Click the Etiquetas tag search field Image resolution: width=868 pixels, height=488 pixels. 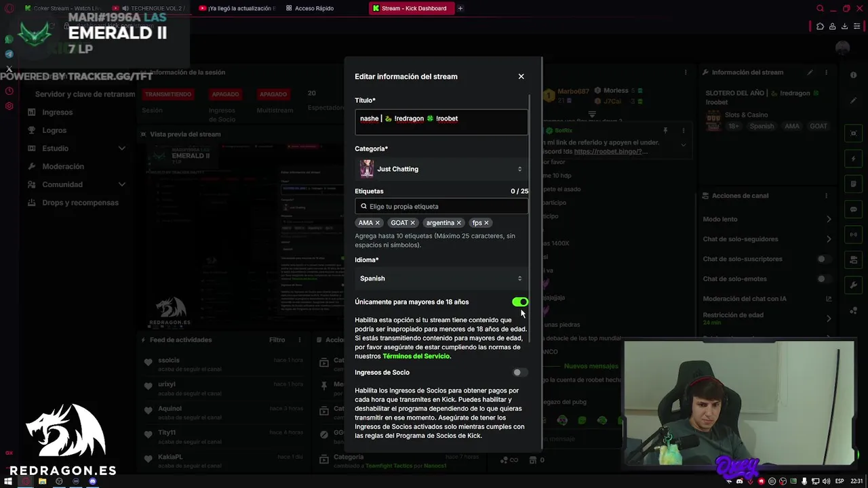coord(441,206)
